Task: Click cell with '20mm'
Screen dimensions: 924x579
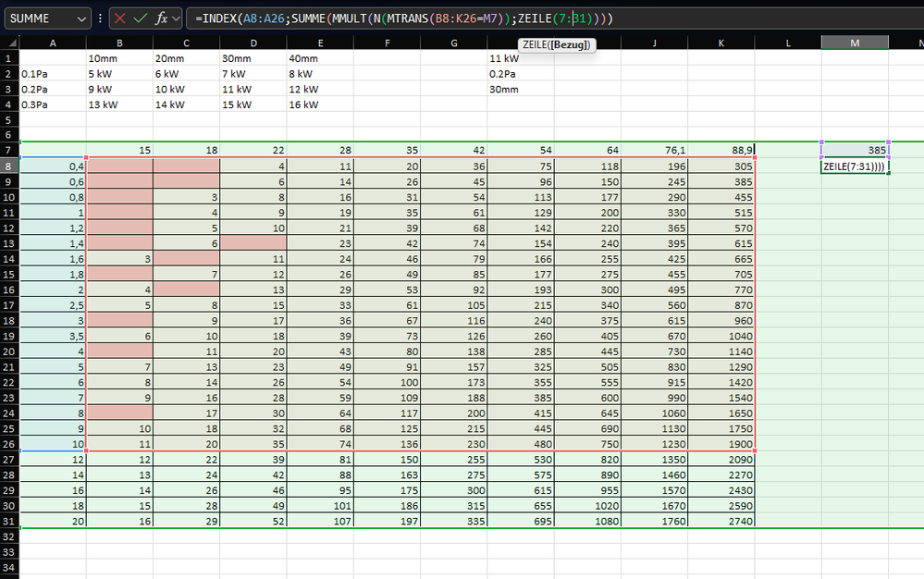Action: pyautogui.click(x=186, y=58)
